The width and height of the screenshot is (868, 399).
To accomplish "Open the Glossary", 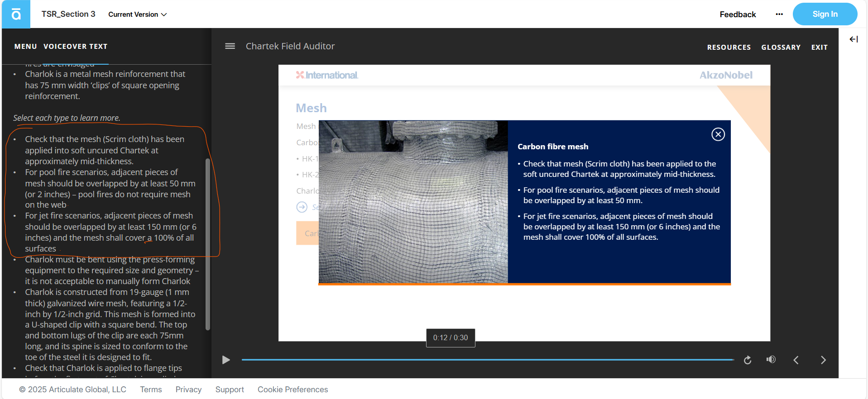I will pyautogui.click(x=781, y=47).
